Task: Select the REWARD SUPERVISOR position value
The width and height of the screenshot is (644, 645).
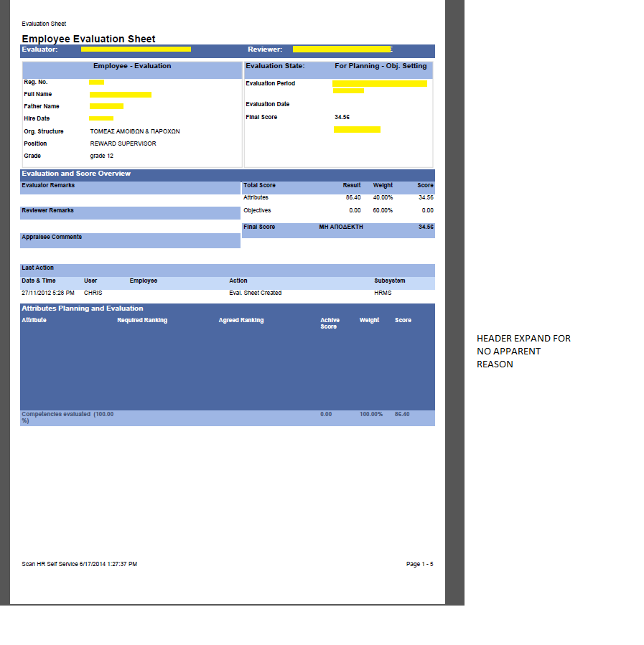Action: (123, 143)
